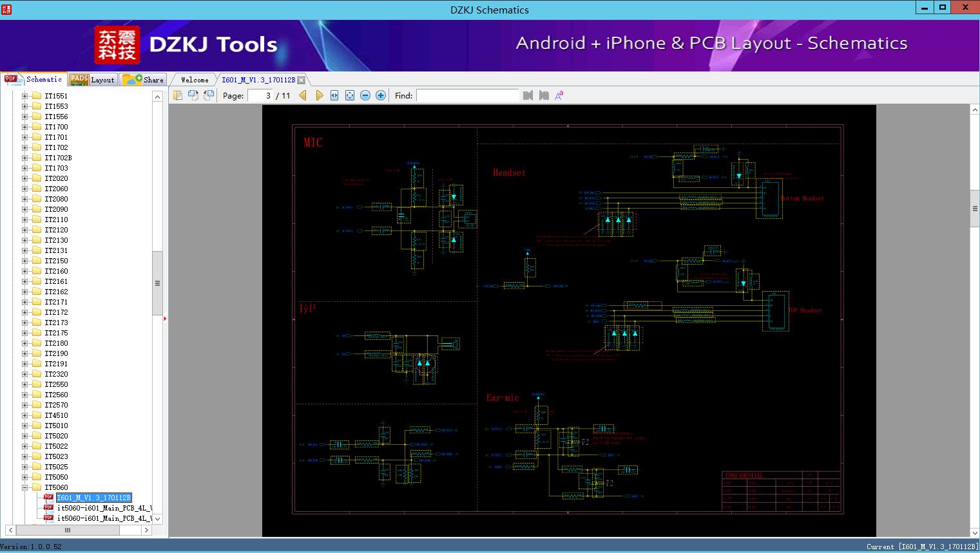This screenshot has width=980, height=553.
Task: Switch to the Welcome document tab
Action: (x=194, y=80)
